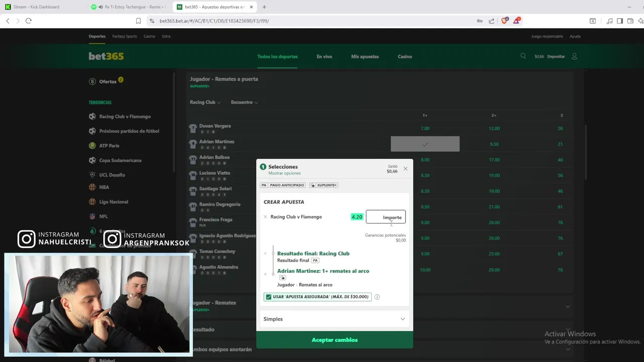Click the bet365 logo
644x362 pixels.
click(x=106, y=56)
